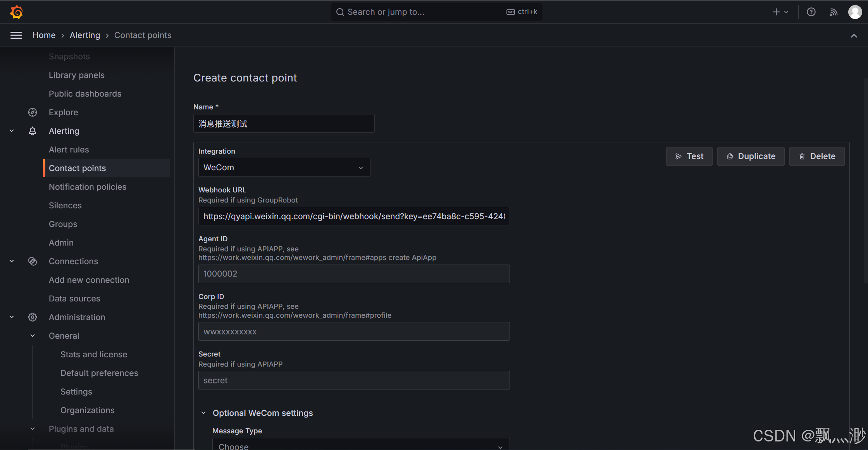Image resolution: width=868 pixels, height=450 pixels.
Task: Click the Secret field
Action: 354,381
